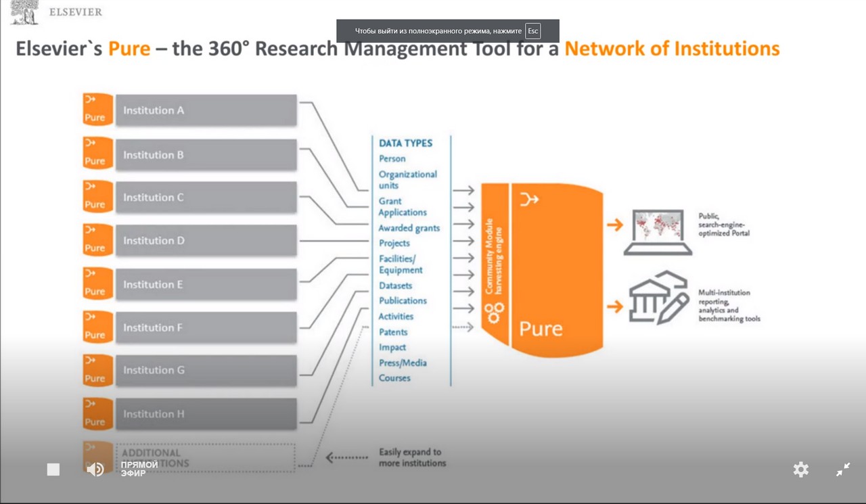866x504 pixels.
Task: Click the Esc key hint in fullscreen notice
Action: point(533,31)
